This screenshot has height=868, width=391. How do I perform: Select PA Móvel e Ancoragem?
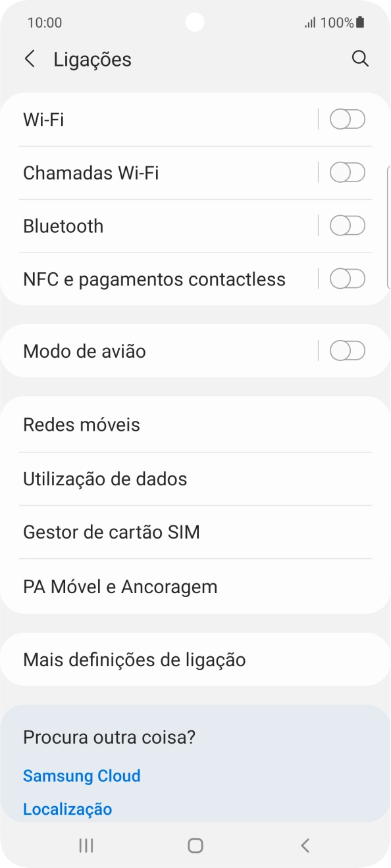tap(120, 587)
